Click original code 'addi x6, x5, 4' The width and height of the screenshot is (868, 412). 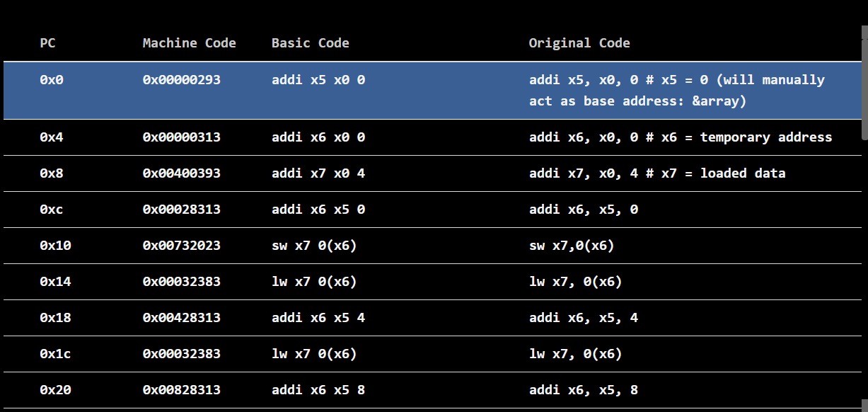pos(584,318)
